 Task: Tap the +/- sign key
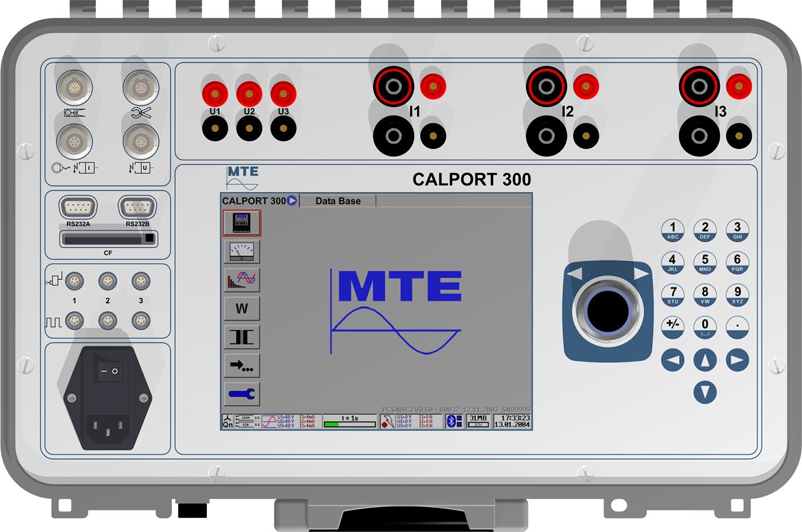tap(672, 327)
